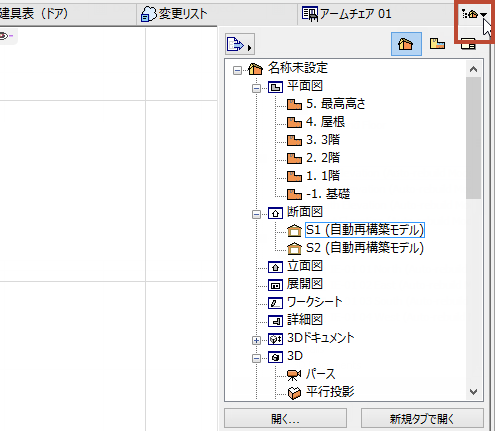The image size is (495, 431).
Task: Open the Navigator popup dropdown button
Action: click(474, 14)
